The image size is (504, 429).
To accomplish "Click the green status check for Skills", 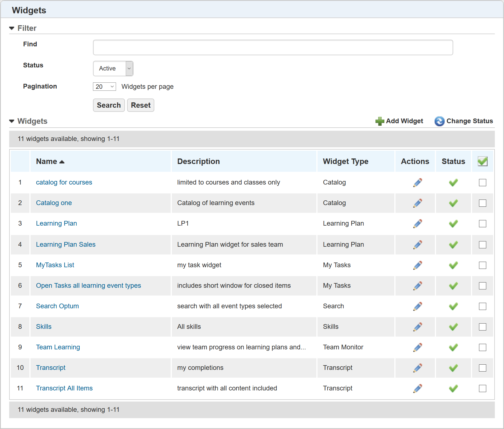I will (x=453, y=327).
